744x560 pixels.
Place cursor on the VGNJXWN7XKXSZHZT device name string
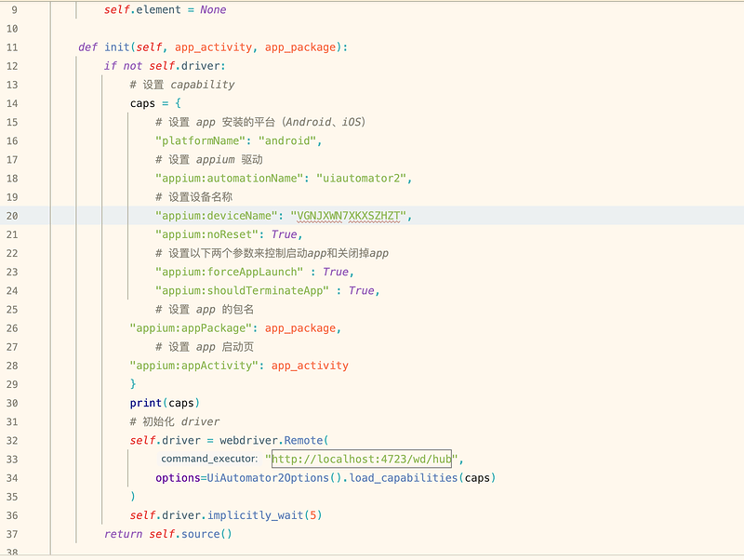pyautogui.click(x=349, y=216)
